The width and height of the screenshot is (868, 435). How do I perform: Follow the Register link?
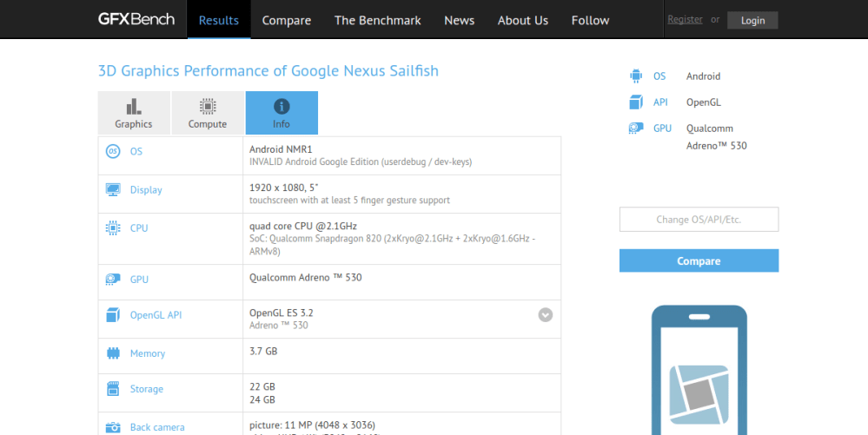pyautogui.click(x=685, y=20)
